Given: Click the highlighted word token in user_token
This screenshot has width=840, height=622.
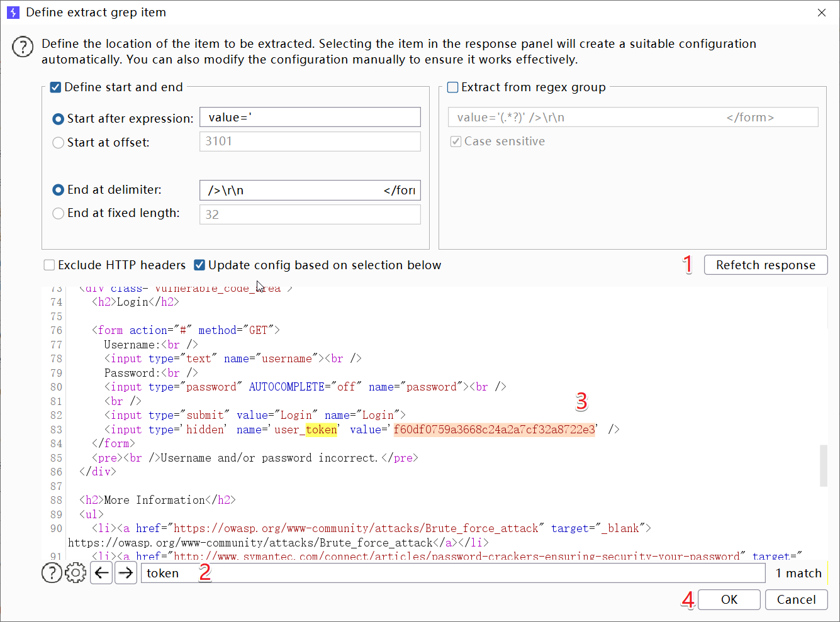Looking at the screenshot, I should pos(322,430).
